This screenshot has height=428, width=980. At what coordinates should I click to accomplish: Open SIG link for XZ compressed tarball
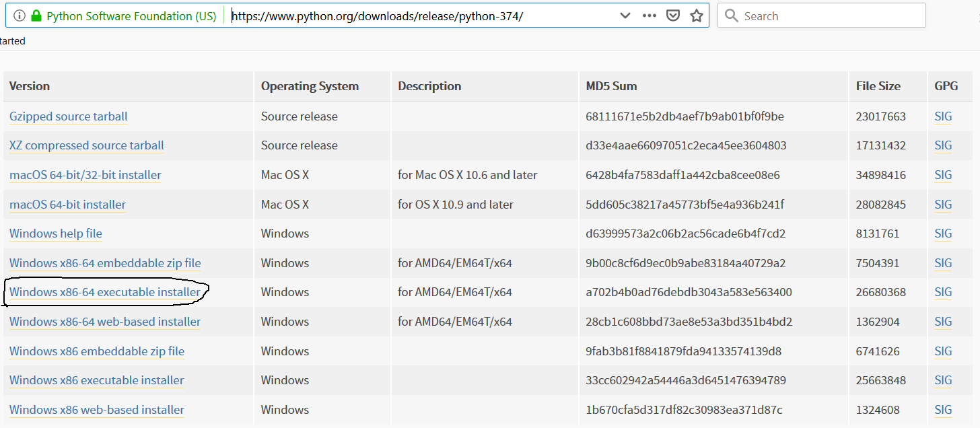tap(943, 145)
